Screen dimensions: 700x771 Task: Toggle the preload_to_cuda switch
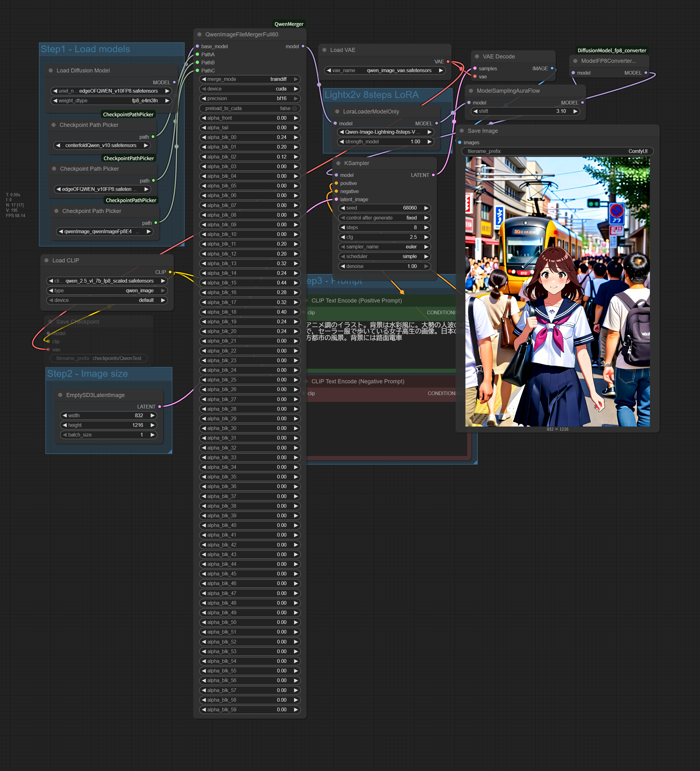click(294, 108)
